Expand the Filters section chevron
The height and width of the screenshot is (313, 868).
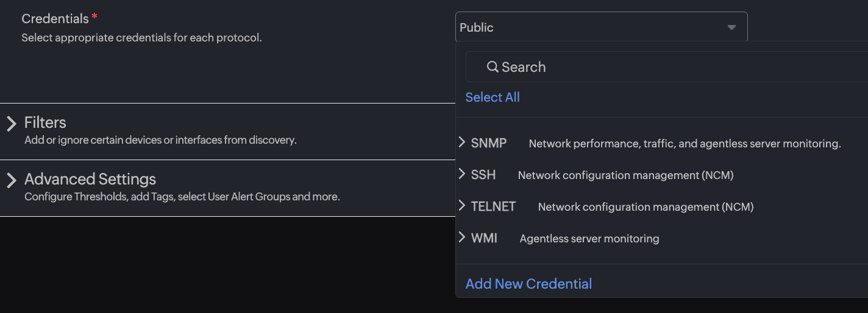[x=12, y=124]
